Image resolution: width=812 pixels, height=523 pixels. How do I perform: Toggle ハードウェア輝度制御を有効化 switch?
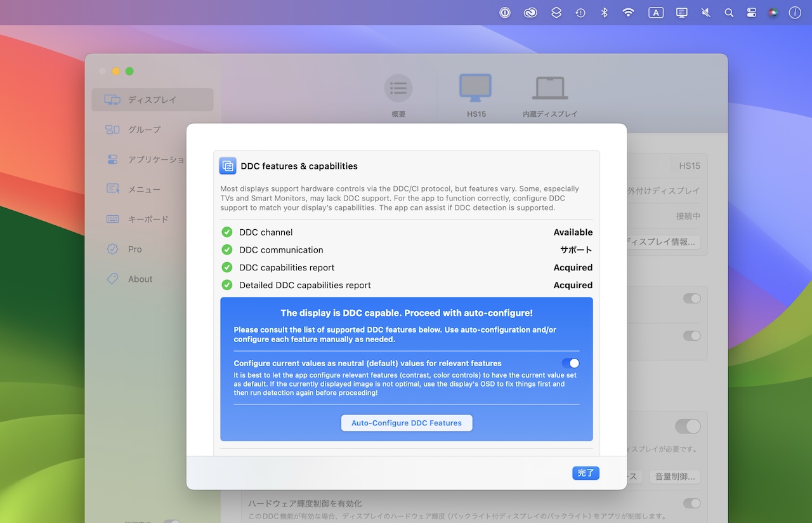click(x=692, y=503)
